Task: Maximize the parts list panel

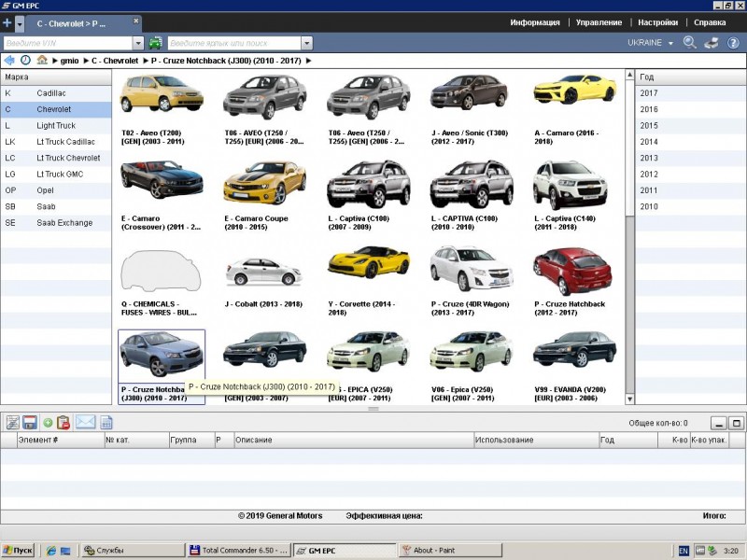Action: coord(737,423)
